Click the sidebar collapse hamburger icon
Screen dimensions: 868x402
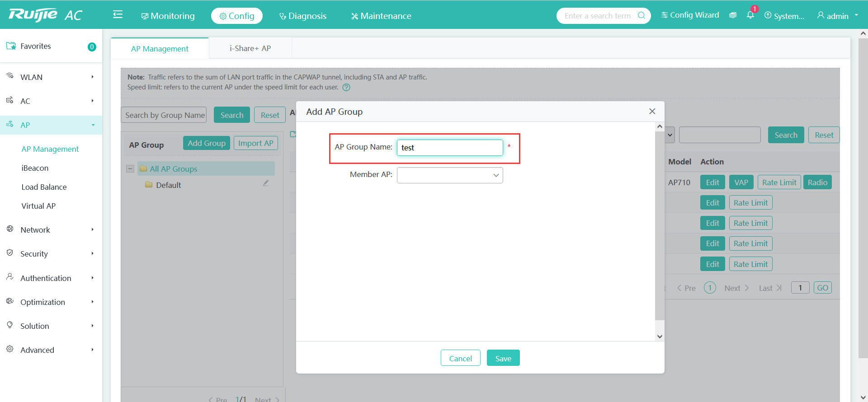coord(118,15)
